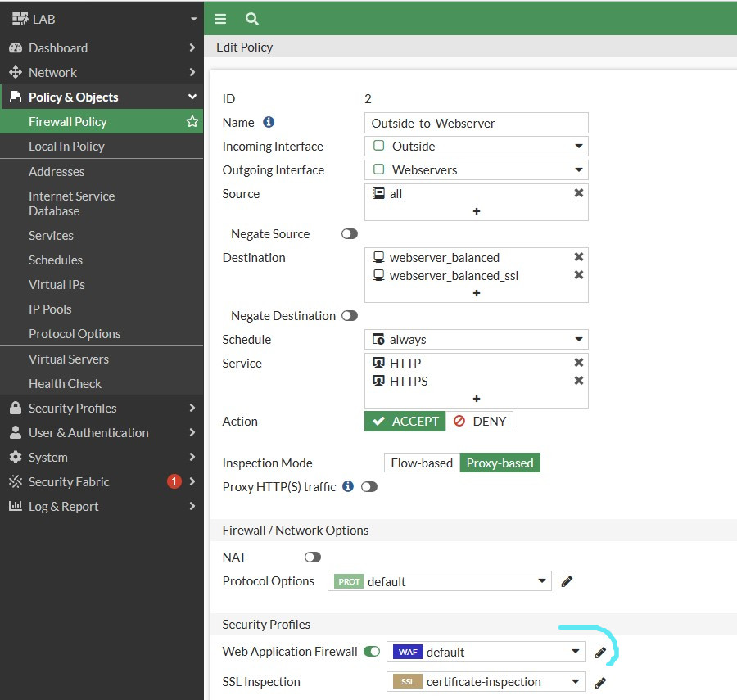Viewport: 737px width, 700px height.
Task: Go to the Services page
Action: click(102, 235)
